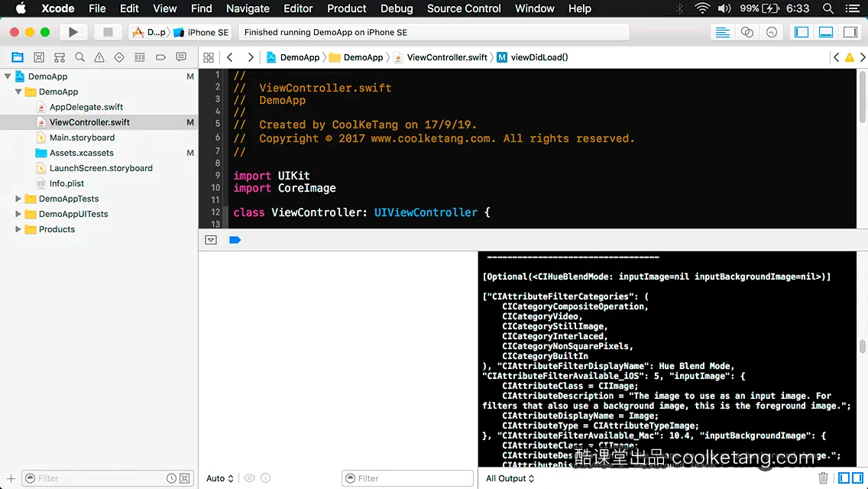
Task: Open Main.storyboard file
Action: click(82, 138)
